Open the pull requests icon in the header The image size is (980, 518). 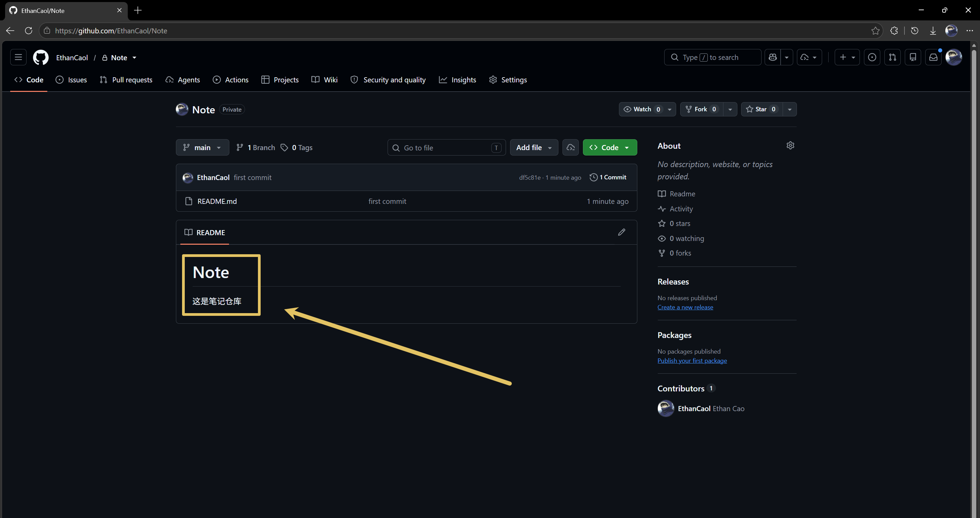tap(893, 58)
